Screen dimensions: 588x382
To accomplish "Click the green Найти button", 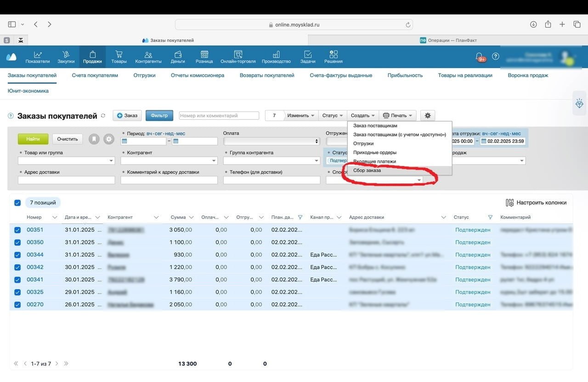I will pos(33,139).
